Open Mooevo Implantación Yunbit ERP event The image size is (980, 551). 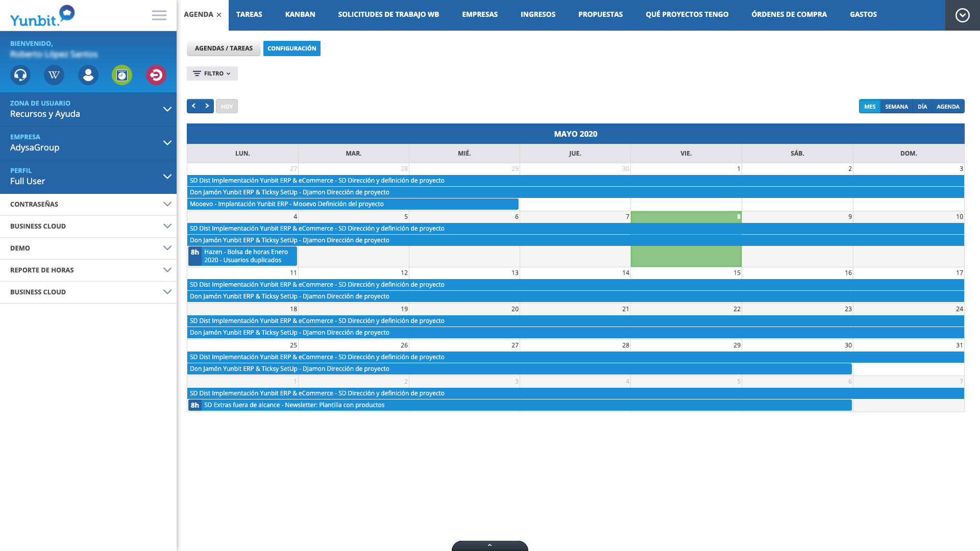pyautogui.click(x=353, y=204)
